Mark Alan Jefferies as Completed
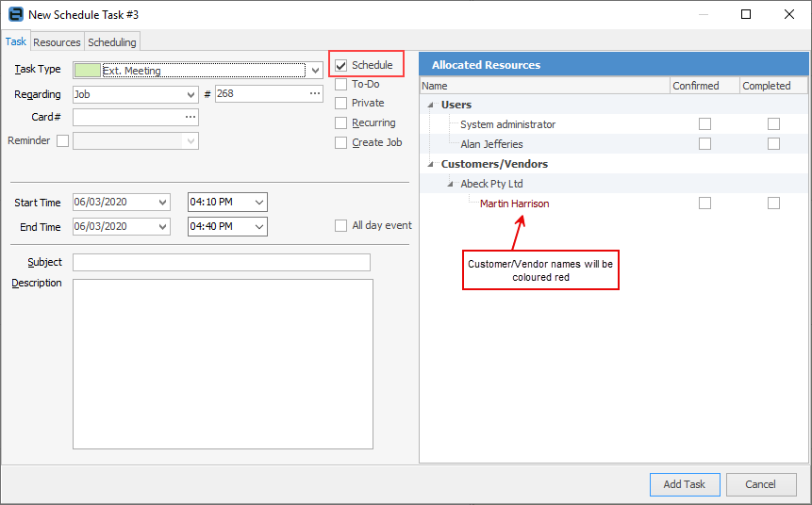The height and width of the screenshot is (505, 812). [773, 143]
